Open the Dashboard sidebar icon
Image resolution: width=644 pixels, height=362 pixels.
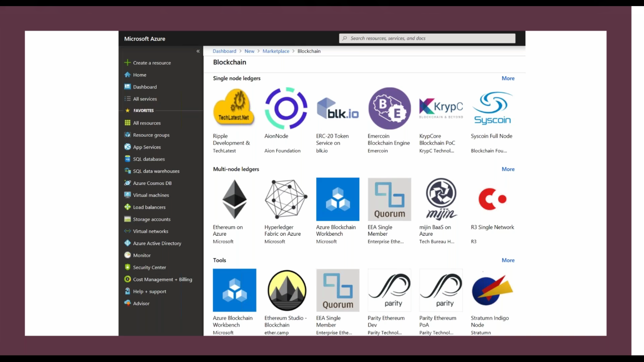click(x=127, y=87)
